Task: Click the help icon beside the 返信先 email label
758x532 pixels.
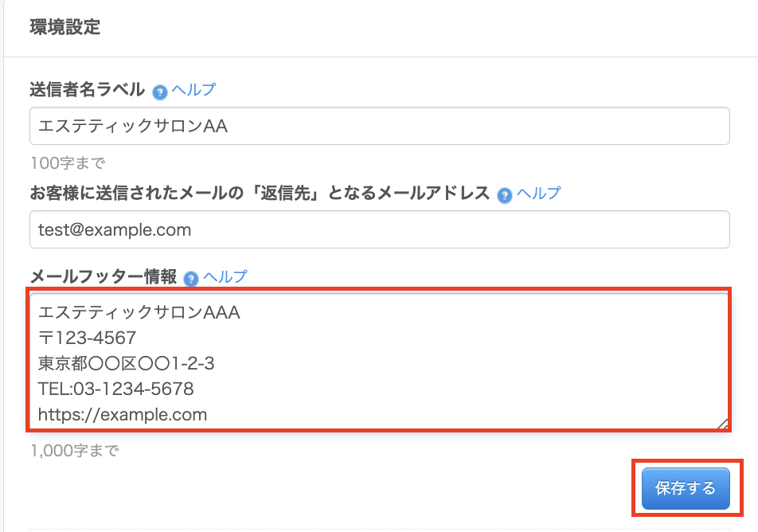Action: (504, 194)
